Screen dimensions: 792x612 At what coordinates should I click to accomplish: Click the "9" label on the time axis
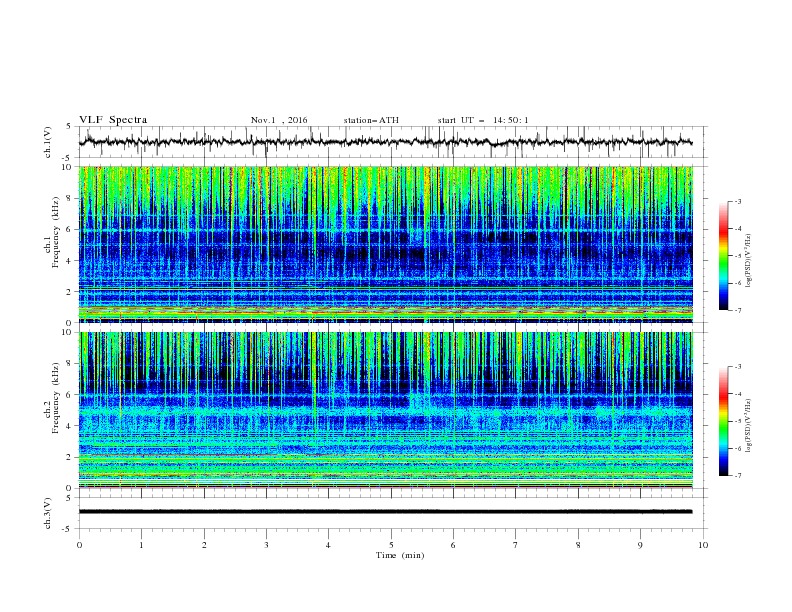(x=640, y=545)
